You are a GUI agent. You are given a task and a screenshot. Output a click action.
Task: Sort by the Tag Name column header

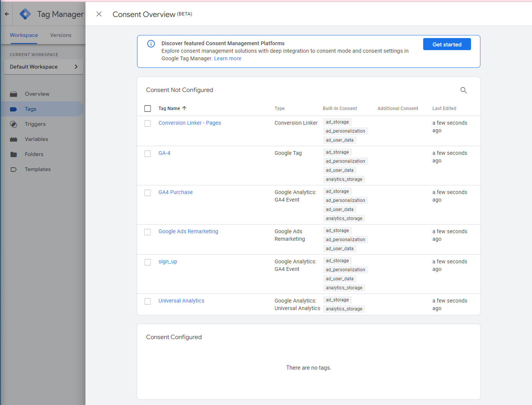point(169,109)
